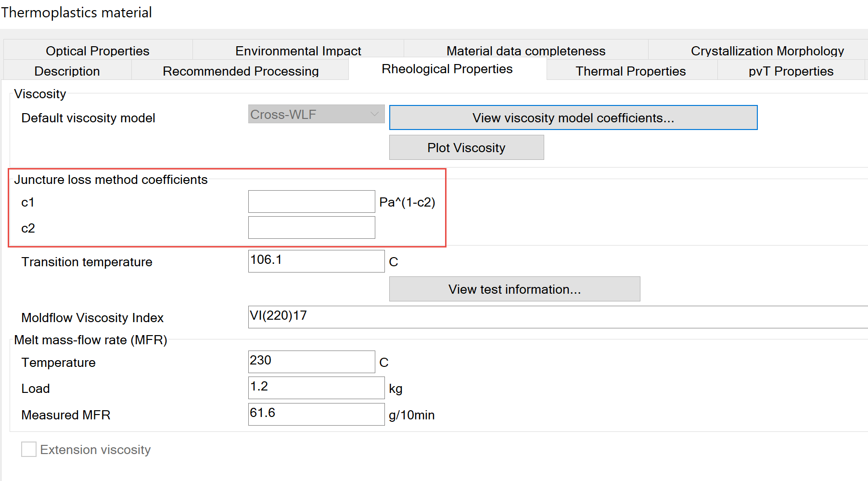Expand the Cross-WLF viscosity model dropdown

[x=316, y=114]
